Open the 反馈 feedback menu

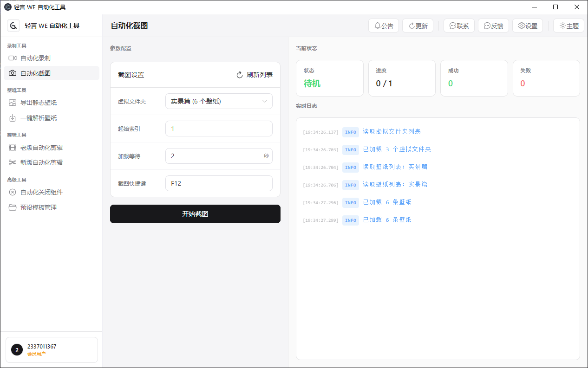pyautogui.click(x=493, y=26)
